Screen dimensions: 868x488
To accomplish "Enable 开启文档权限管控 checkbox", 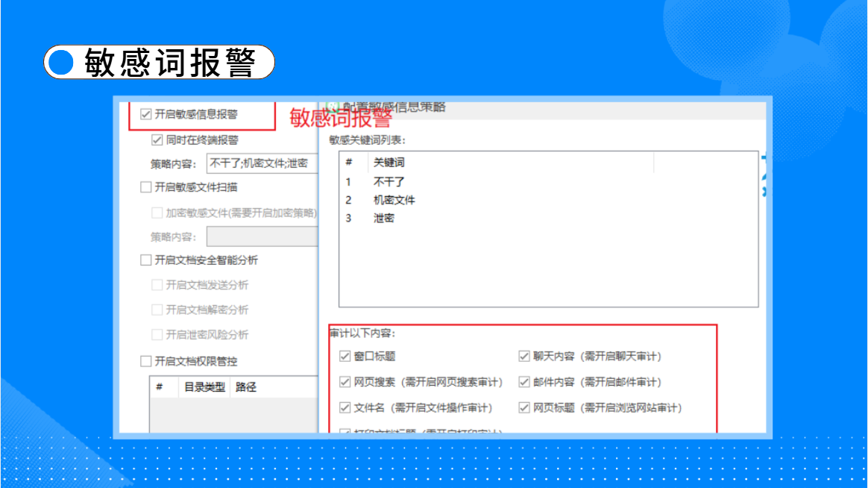I will point(146,361).
